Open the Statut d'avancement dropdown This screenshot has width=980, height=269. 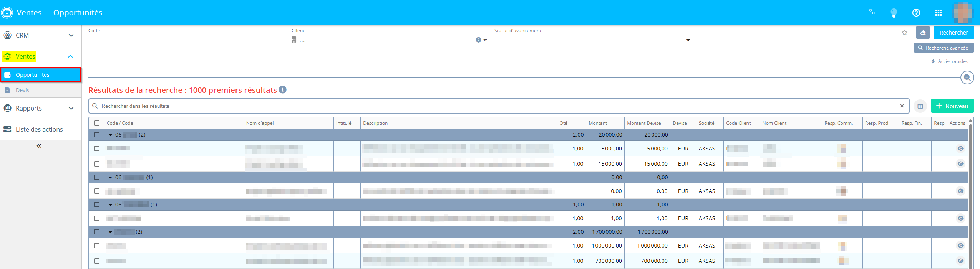pyautogui.click(x=688, y=40)
